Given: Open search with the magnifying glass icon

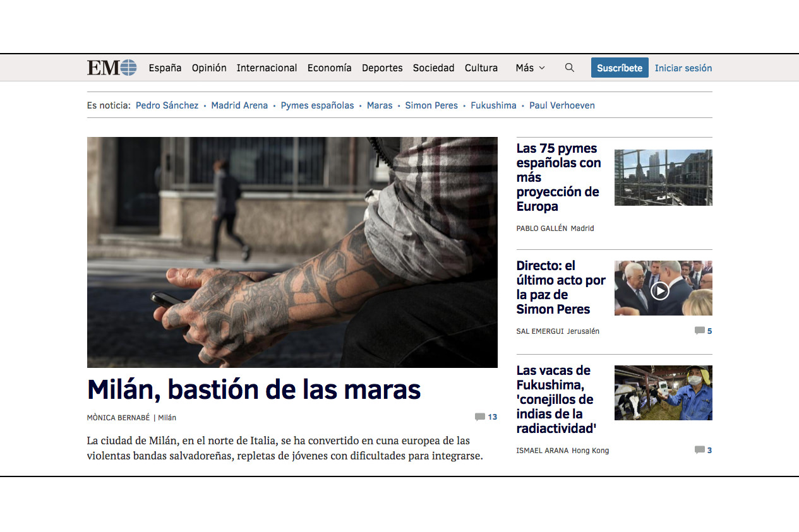Looking at the screenshot, I should tap(569, 68).
